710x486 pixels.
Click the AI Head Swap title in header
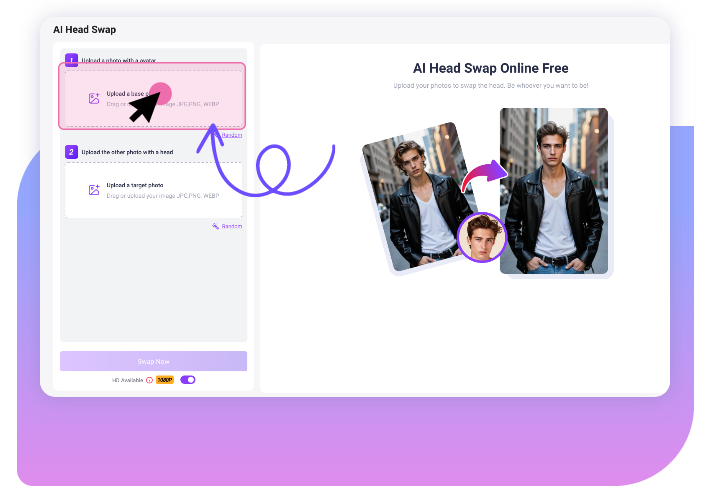click(84, 30)
